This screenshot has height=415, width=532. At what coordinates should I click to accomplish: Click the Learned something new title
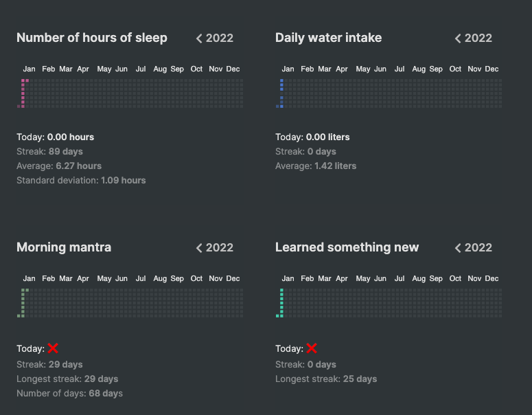point(347,247)
